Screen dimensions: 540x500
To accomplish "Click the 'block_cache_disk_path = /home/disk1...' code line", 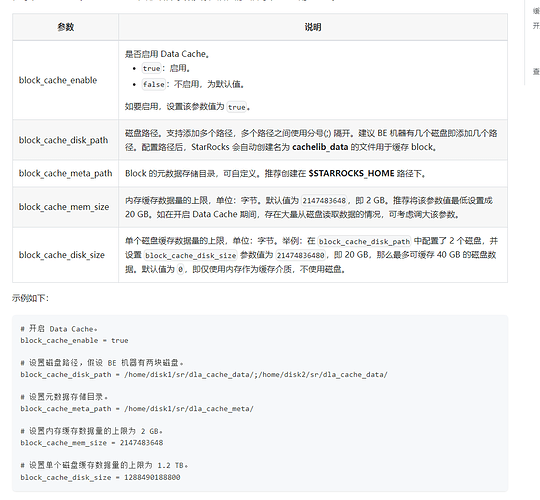I will (204, 375).
